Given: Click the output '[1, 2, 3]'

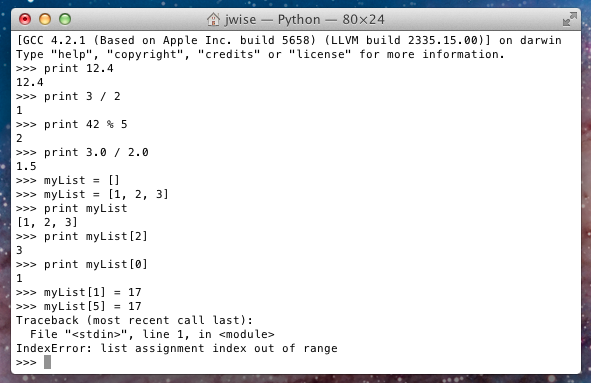Looking at the screenshot, I should (47, 222).
